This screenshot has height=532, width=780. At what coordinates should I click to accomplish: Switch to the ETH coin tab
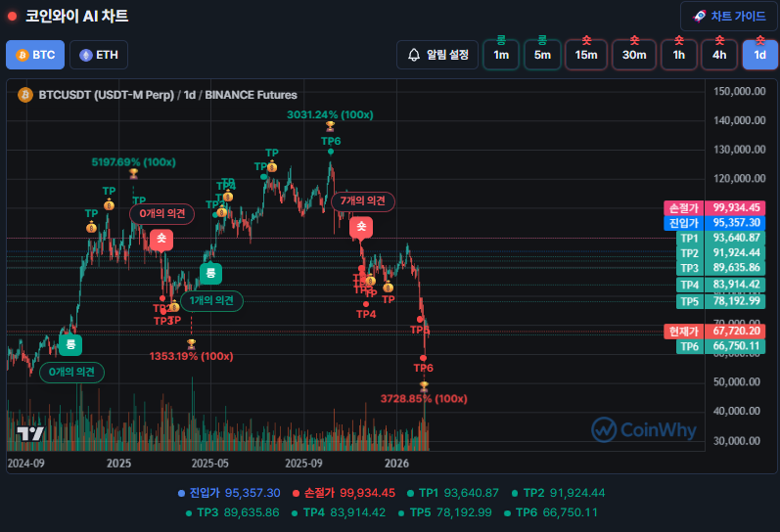(99, 55)
